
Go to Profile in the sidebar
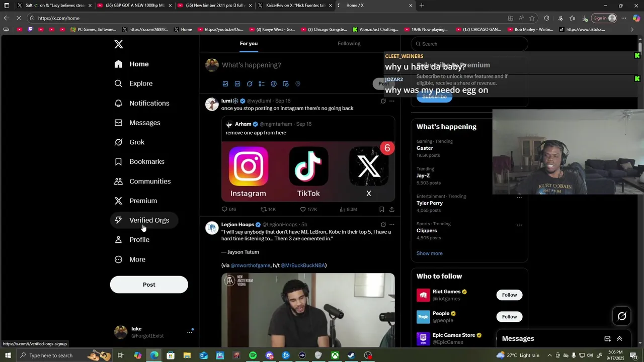(132, 240)
